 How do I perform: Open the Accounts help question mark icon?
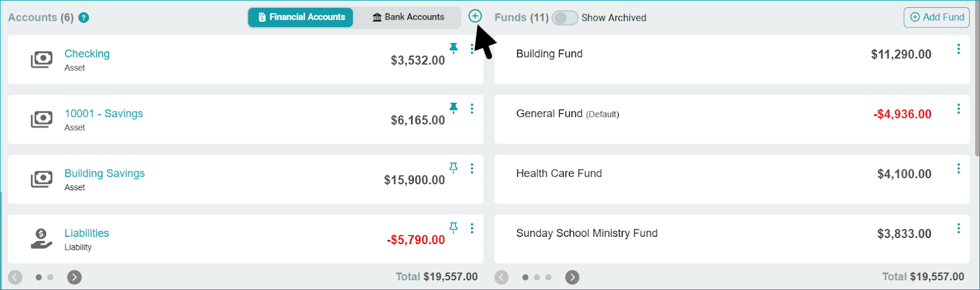84,18
